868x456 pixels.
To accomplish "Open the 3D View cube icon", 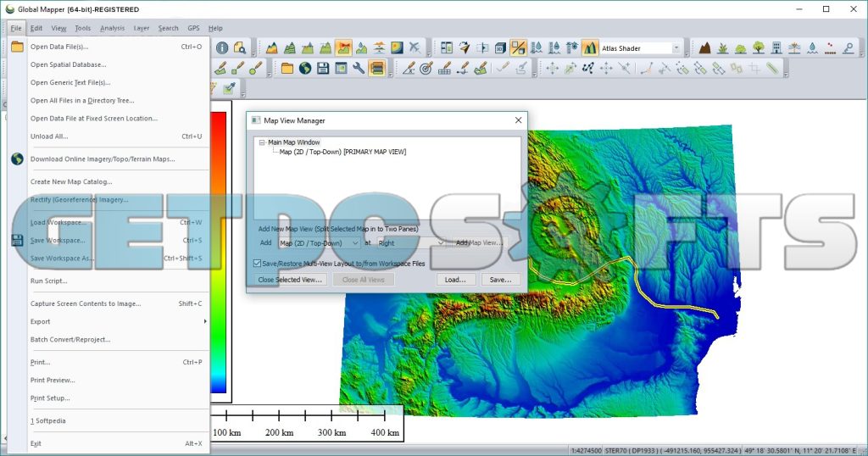I will (x=500, y=48).
